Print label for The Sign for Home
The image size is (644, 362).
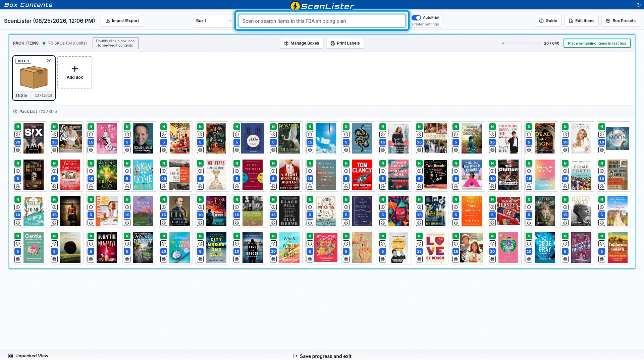click(127, 186)
